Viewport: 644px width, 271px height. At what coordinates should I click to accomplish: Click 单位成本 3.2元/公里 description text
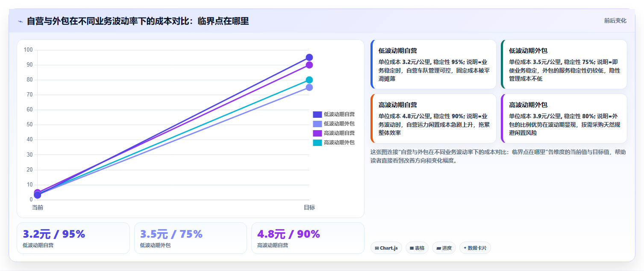tap(434, 70)
